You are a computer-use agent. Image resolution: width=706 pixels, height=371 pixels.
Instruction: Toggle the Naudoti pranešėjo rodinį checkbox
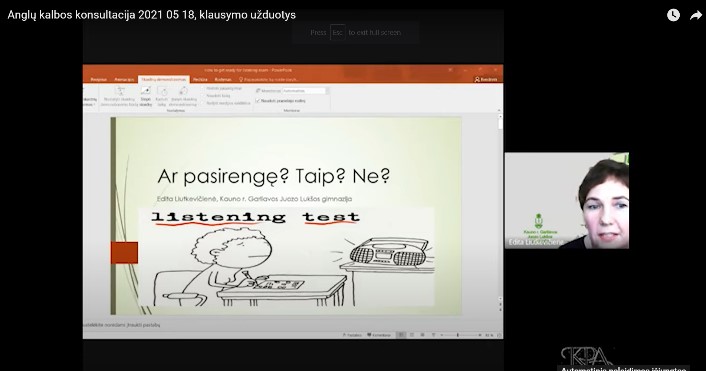pos(258,101)
